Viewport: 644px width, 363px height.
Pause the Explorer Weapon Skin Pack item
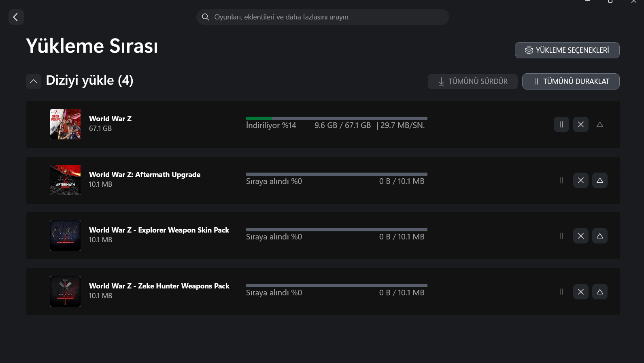(561, 236)
